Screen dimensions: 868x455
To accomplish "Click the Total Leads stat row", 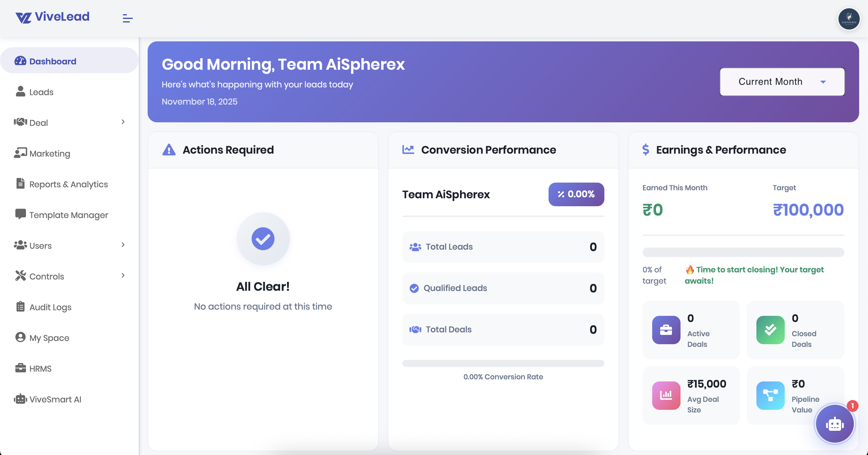I will pyautogui.click(x=503, y=247).
